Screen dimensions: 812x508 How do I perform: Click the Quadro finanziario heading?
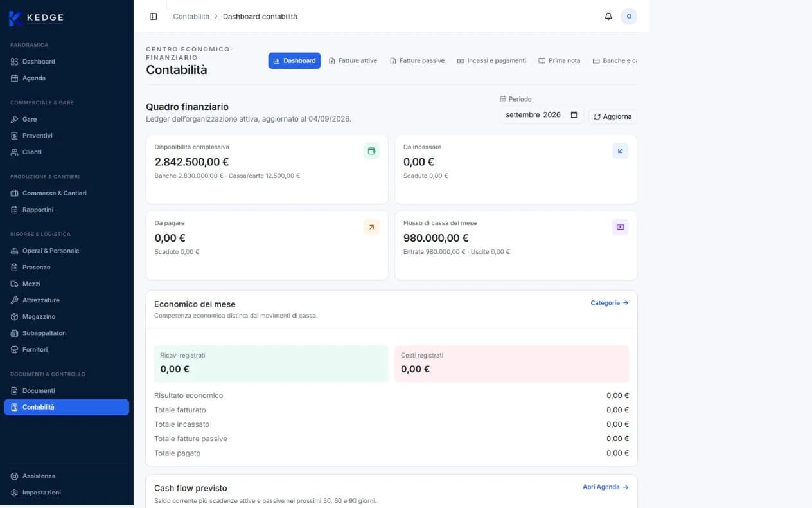coord(187,107)
